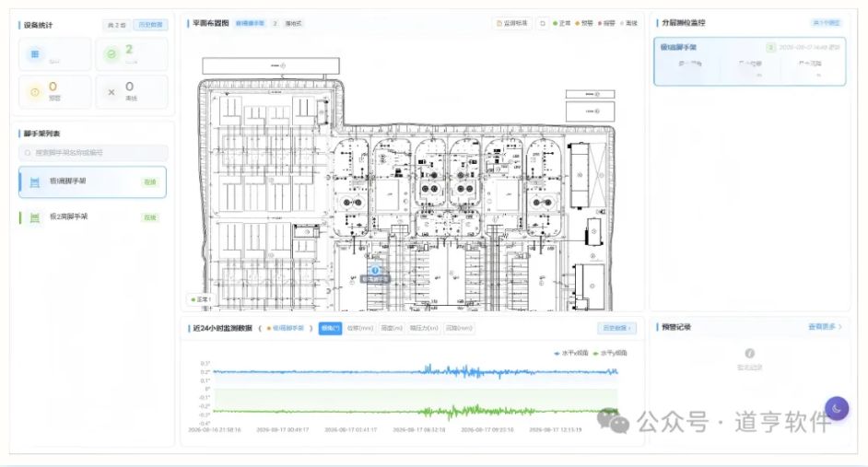This screenshot has width=868, height=467.
Task: Open the 银1库脚手架 layered monitoring card
Action: 749,62
